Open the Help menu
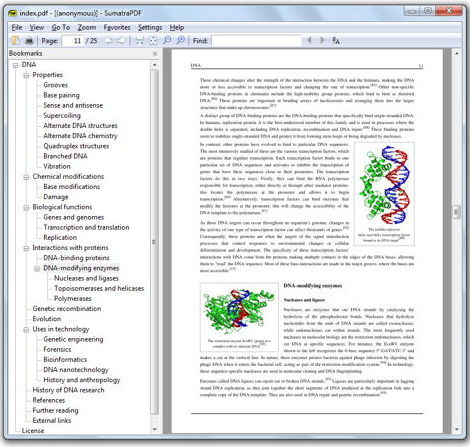Image resolution: width=470 pixels, height=447 pixels. tap(177, 27)
